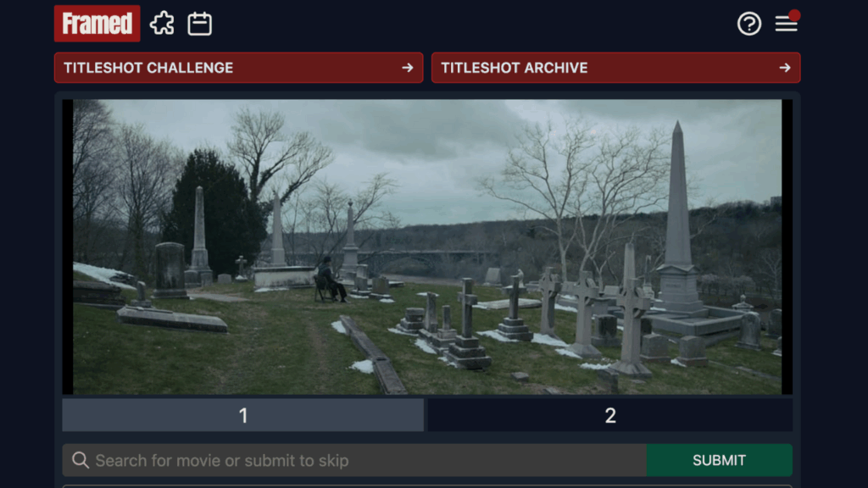Open the help question mark icon

click(x=749, y=24)
